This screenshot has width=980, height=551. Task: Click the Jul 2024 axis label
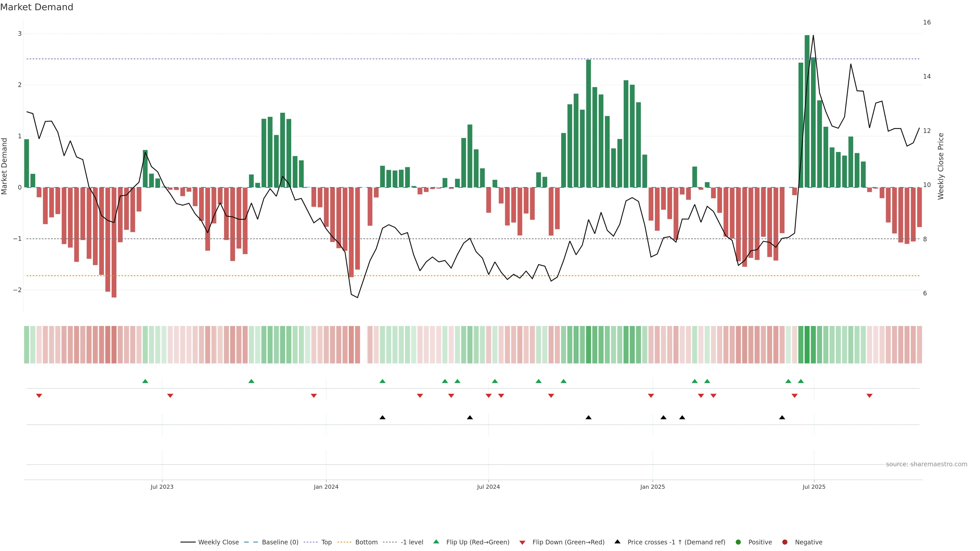488,487
